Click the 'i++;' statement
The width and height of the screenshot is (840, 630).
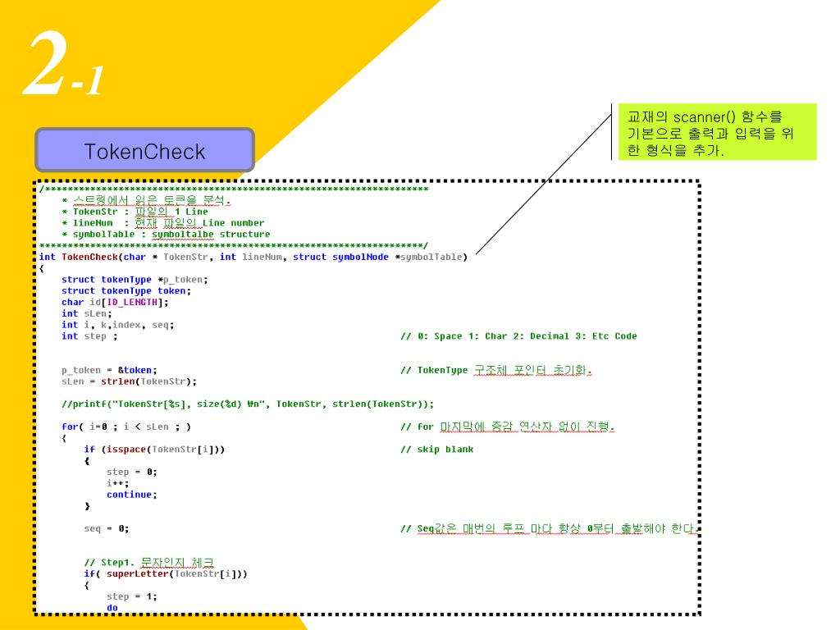point(117,483)
